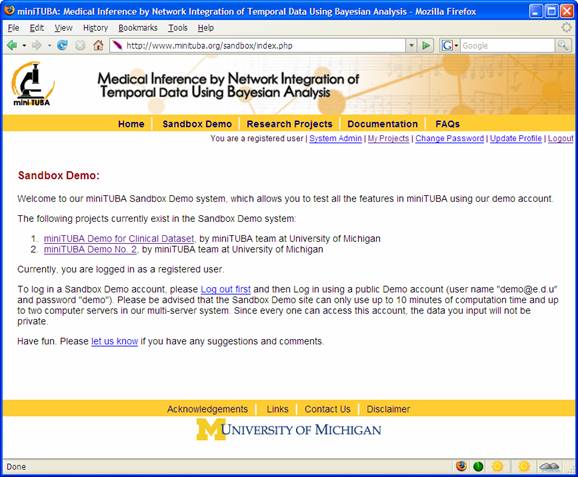Click the Log out first link
Image resolution: width=578 pixels, height=477 pixels.
pos(226,289)
